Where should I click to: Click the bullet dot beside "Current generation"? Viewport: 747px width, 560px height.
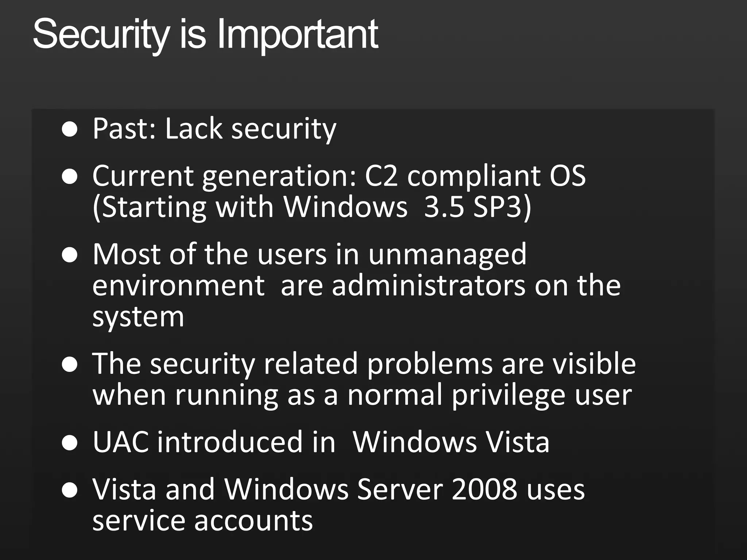[69, 178]
